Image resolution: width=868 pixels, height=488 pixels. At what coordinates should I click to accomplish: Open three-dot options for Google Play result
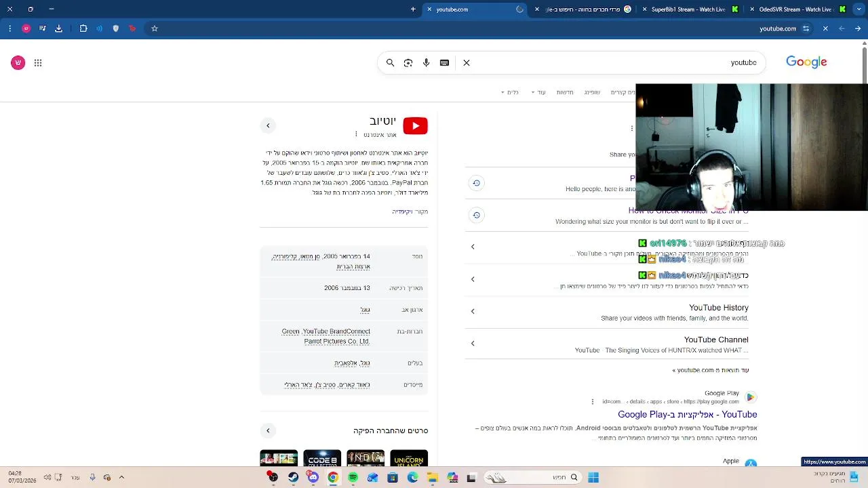593,401
